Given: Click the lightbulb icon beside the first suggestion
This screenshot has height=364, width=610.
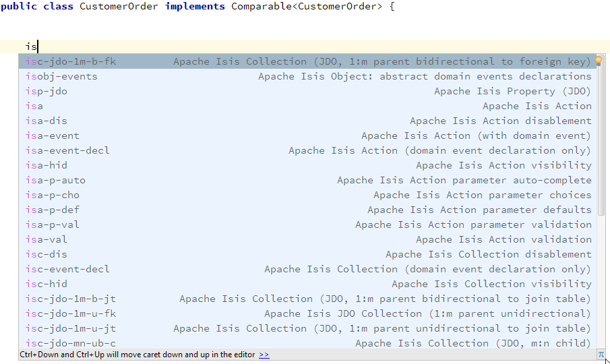Looking at the screenshot, I should tap(599, 61).
